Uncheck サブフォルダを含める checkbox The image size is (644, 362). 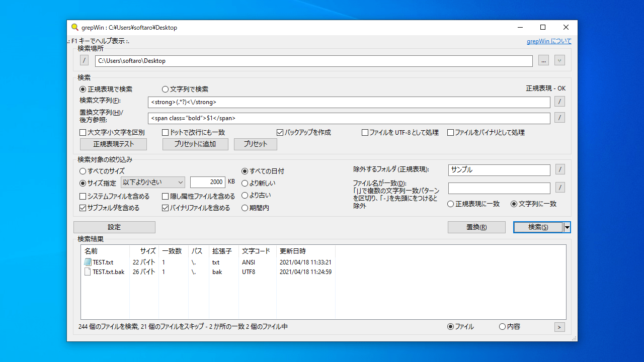coord(110,208)
